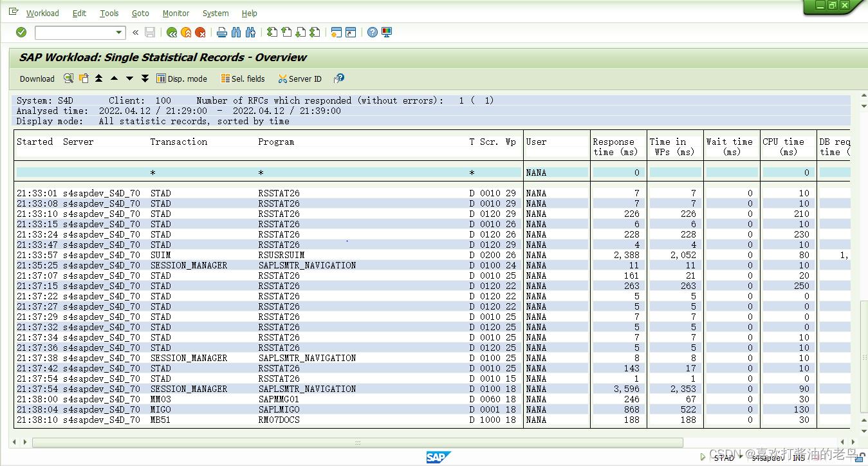Click the Server ID button
This screenshot has height=466, width=868.
[300, 79]
